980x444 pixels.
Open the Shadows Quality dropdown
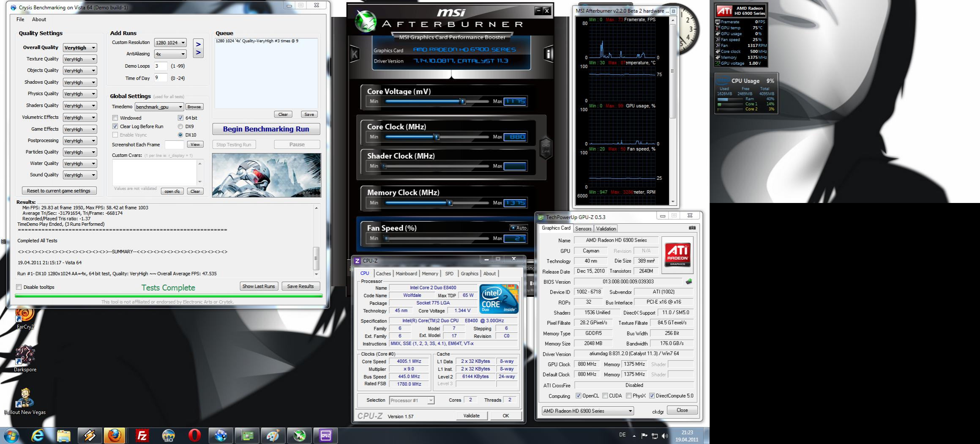click(80, 82)
